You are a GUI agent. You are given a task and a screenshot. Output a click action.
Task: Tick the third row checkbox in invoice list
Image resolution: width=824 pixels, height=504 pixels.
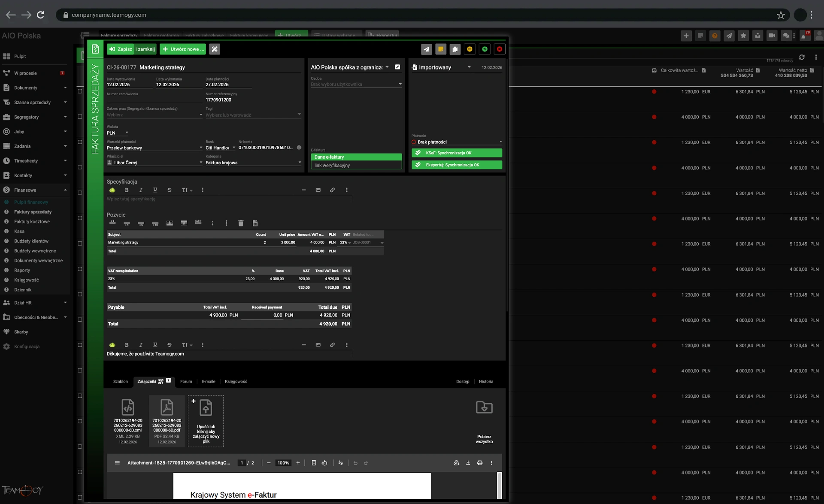tap(80, 142)
